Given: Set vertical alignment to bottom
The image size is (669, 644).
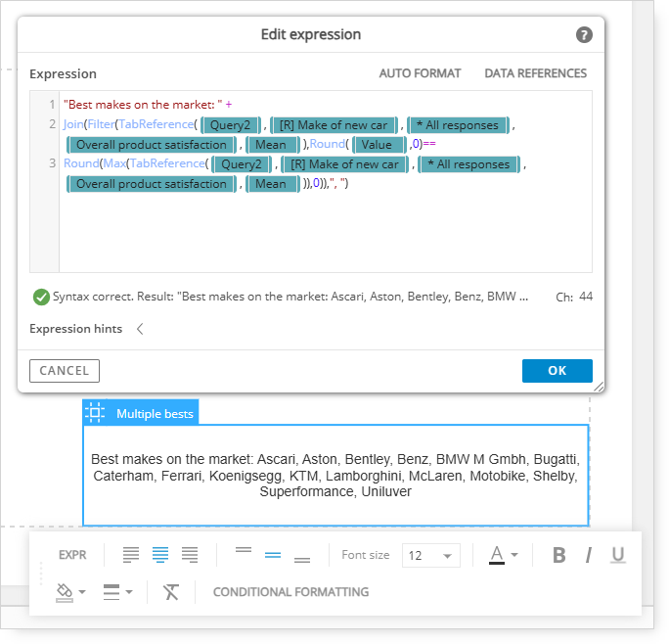Looking at the screenshot, I should 302,560.
